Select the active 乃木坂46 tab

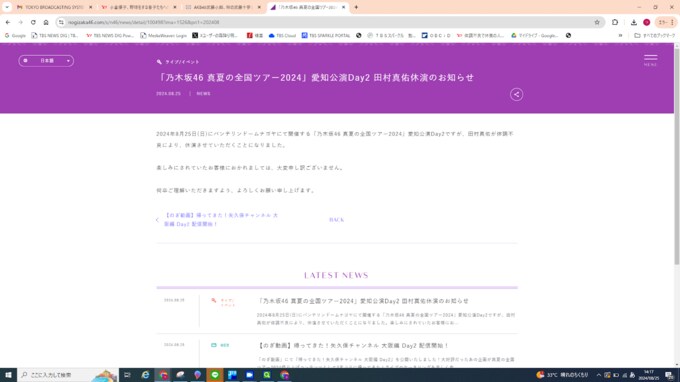307,7
